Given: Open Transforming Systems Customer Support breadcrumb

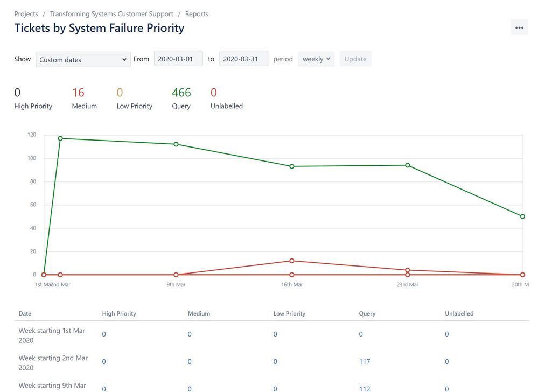Looking at the screenshot, I should (x=111, y=14).
